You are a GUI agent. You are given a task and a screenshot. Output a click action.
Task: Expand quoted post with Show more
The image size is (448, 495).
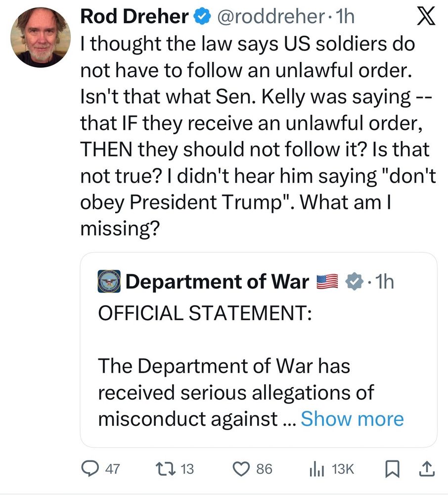(x=352, y=419)
